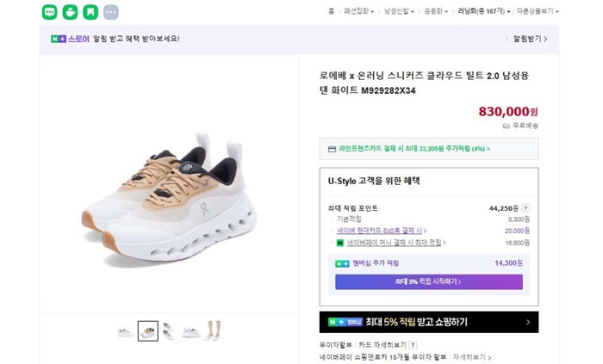This screenshot has width=603, height=364.
Task: Expand the 패션잡화 category dropdown
Action: coord(360,11)
